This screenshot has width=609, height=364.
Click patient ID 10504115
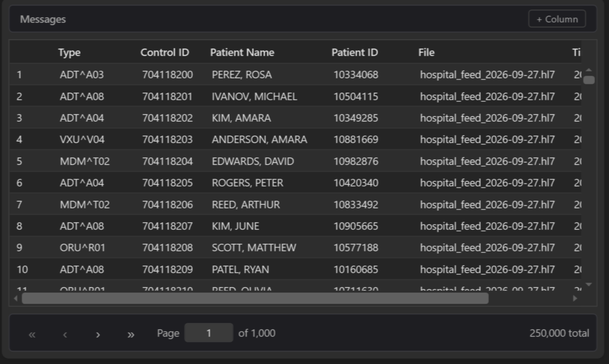pyautogui.click(x=356, y=96)
